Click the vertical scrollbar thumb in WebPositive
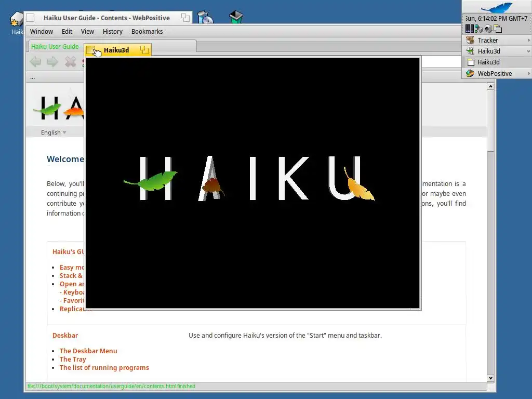Screen dimensions: 532x399 (x=490, y=121)
